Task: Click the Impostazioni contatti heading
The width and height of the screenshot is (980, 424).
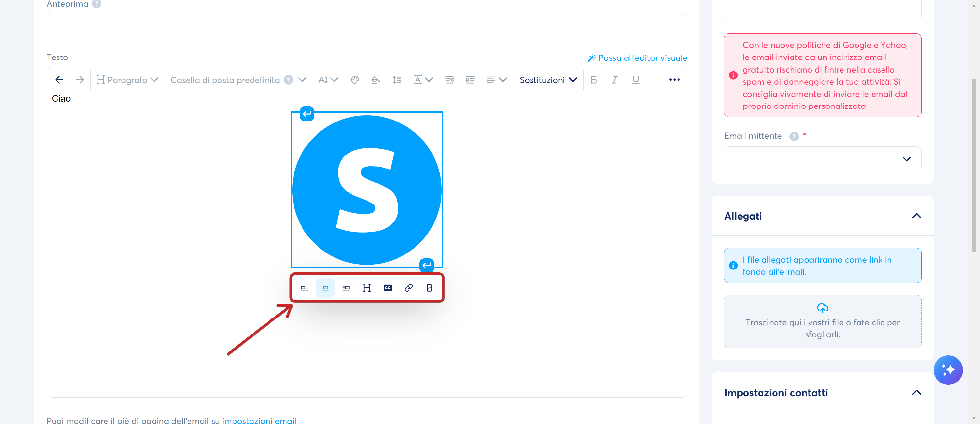Action: [x=776, y=392]
